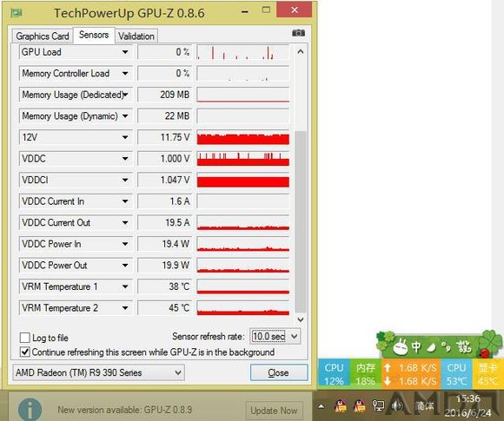Open the AMD Radeon R9 390 Series selector

99,372
